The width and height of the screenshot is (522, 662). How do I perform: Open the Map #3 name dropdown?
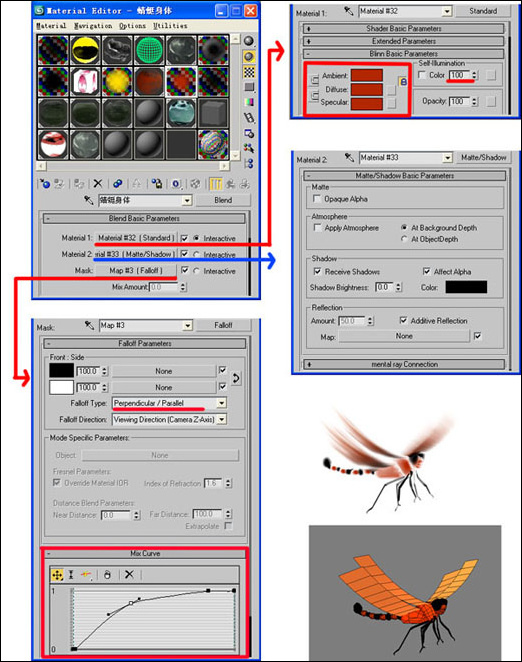(188, 325)
